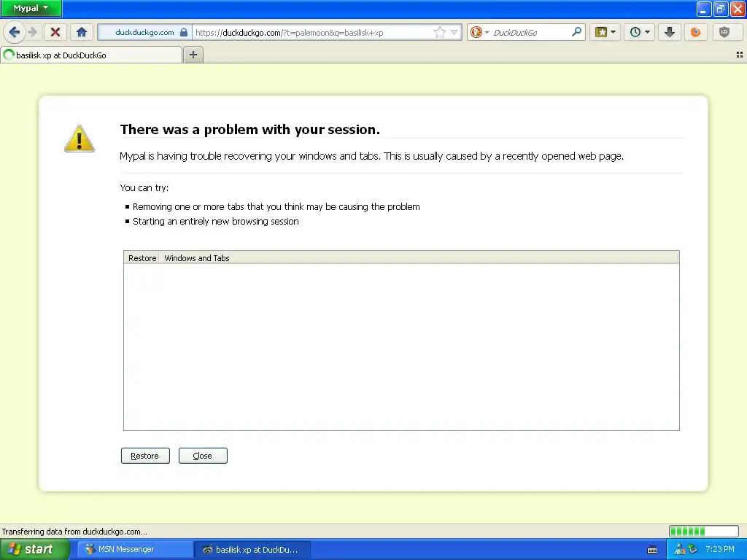Screen dimensions: 747x560
Task: Restore down the browser window
Action: pyautogui.click(x=720, y=9)
